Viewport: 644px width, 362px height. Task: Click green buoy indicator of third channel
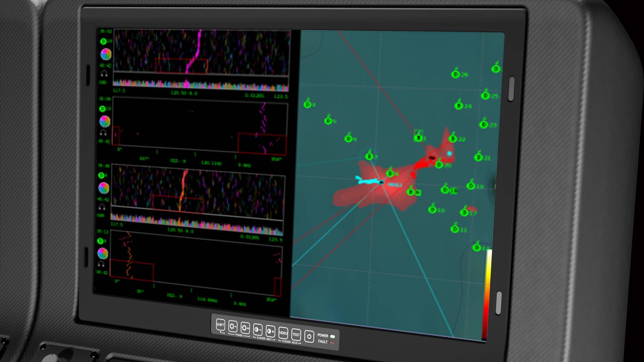(x=101, y=175)
